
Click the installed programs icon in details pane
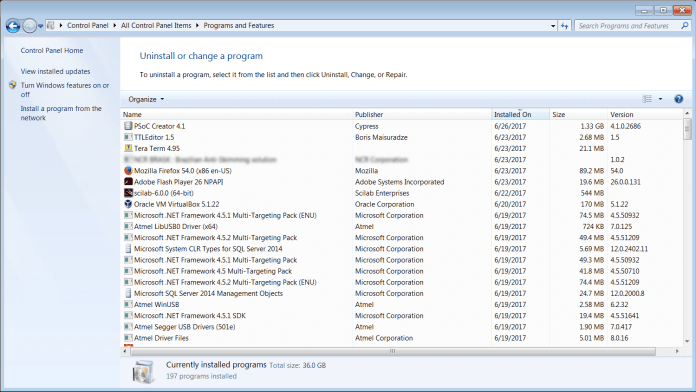click(x=143, y=371)
